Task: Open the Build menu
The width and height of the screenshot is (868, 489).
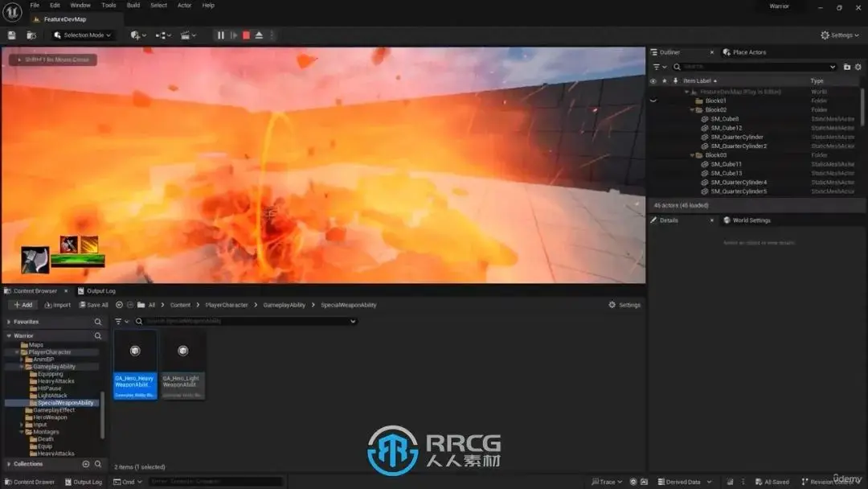Action: click(x=133, y=6)
